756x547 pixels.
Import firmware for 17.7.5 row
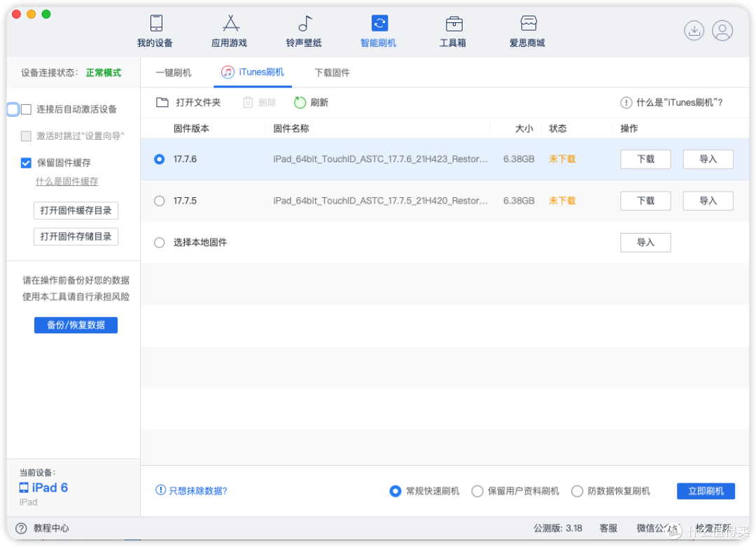pyautogui.click(x=708, y=201)
